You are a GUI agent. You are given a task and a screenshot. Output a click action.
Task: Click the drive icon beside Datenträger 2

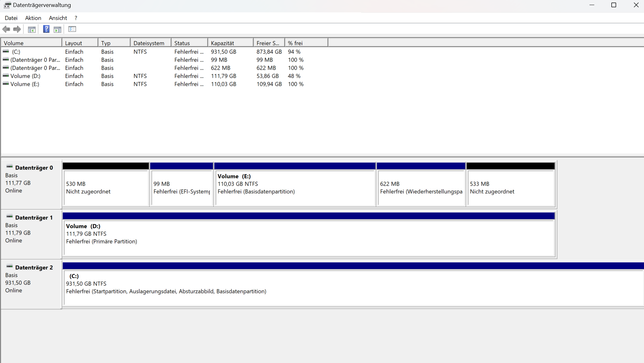[x=10, y=266]
